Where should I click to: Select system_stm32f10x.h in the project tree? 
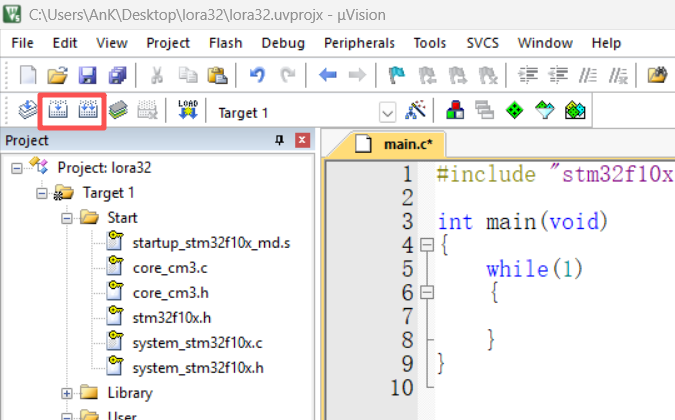point(198,368)
